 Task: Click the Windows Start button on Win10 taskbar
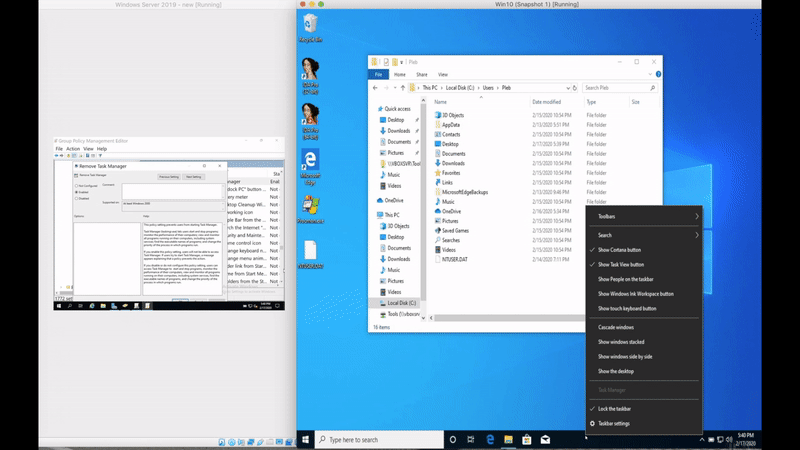[306, 439]
